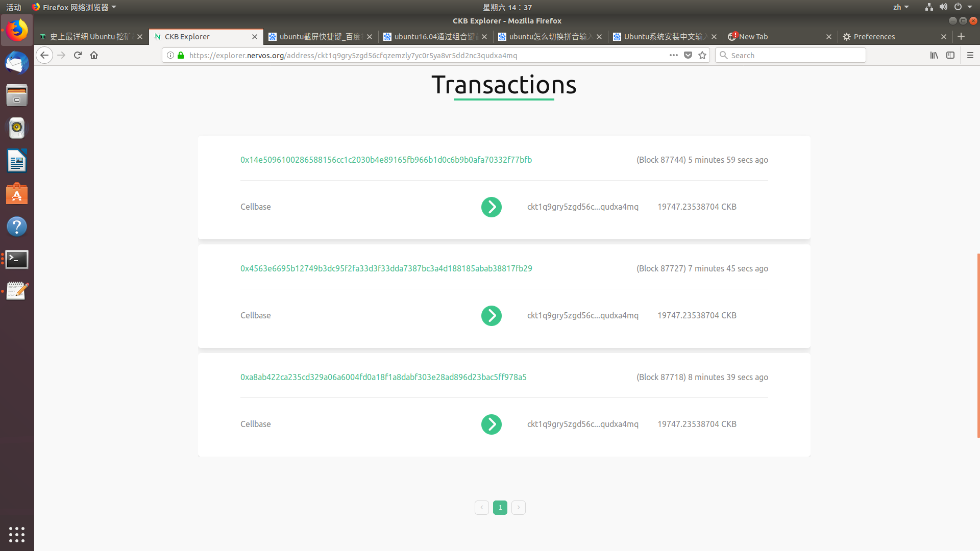The height and width of the screenshot is (551, 980).
Task: Reload the current page
Action: click(78, 55)
